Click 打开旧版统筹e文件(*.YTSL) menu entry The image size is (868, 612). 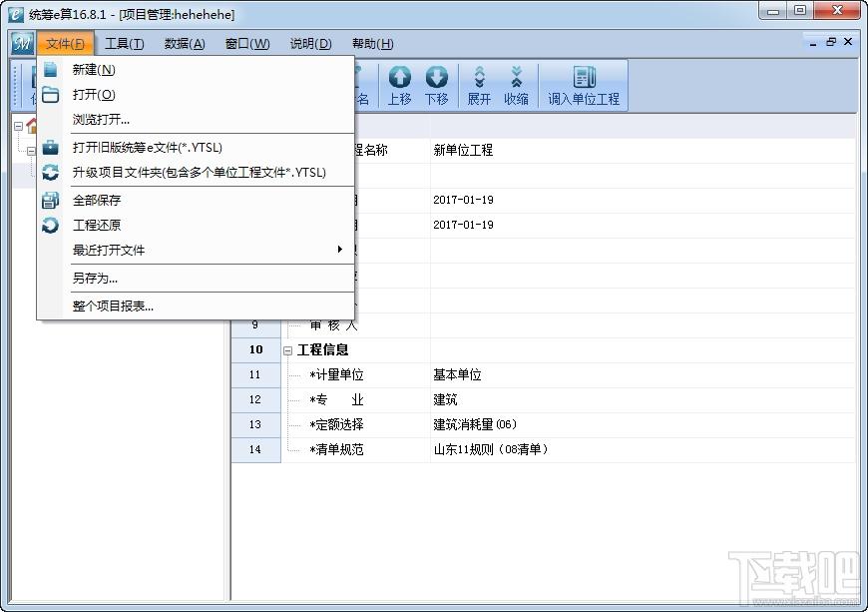tap(147, 148)
